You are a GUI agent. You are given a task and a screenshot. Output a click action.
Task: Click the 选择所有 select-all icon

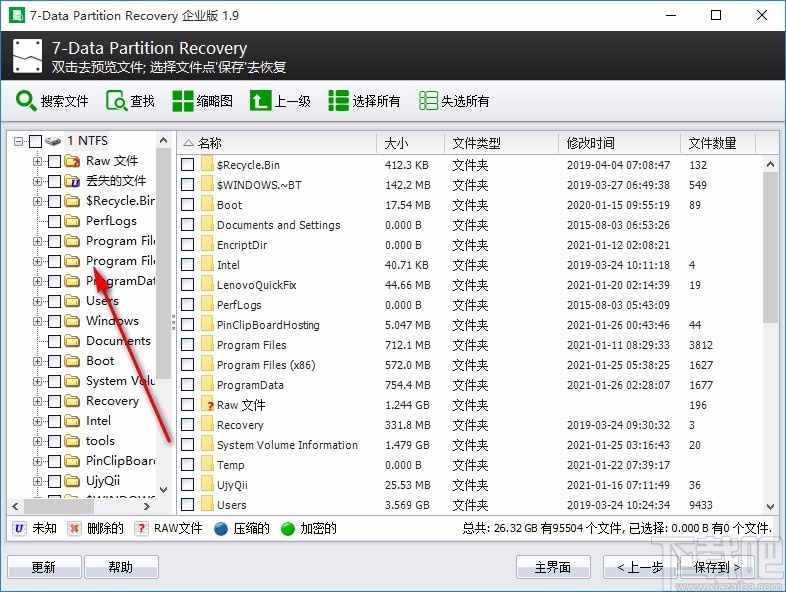338,100
